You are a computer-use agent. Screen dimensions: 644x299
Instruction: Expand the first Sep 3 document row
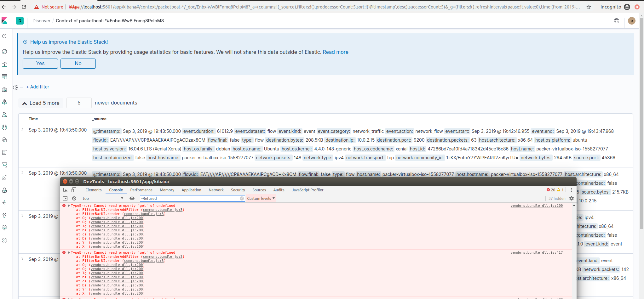click(22, 130)
